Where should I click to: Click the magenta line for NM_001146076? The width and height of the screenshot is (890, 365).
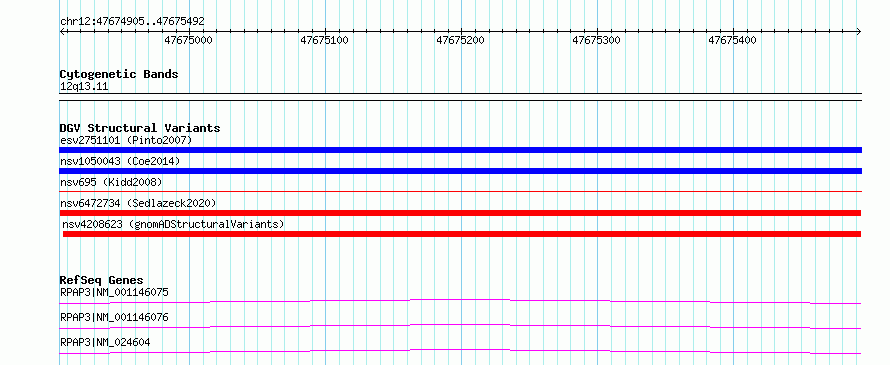tap(460, 326)
